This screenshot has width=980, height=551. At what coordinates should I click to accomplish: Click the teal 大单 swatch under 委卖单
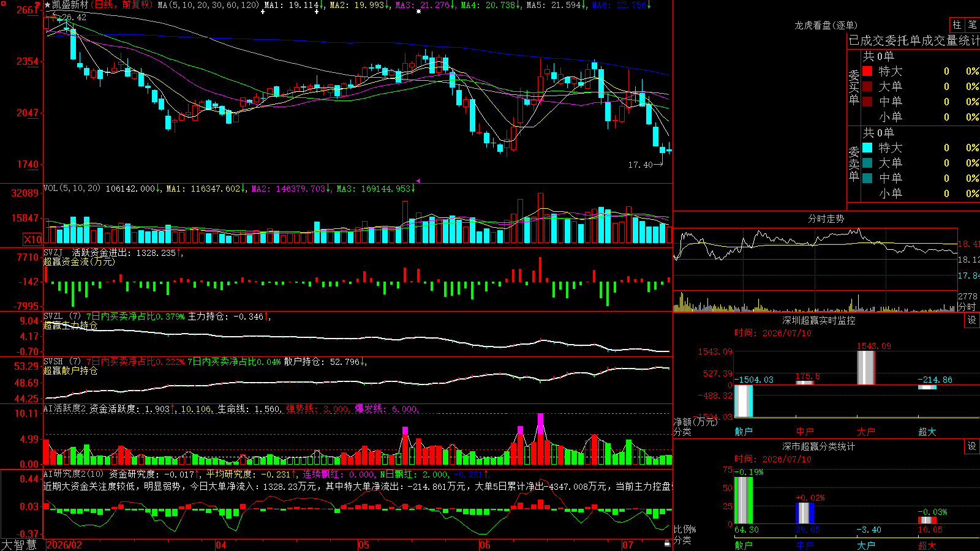[x=867, y=163]
